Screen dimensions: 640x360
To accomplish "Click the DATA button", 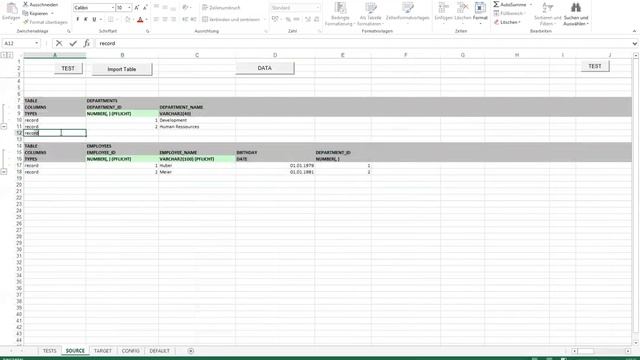I will (264, 68).
